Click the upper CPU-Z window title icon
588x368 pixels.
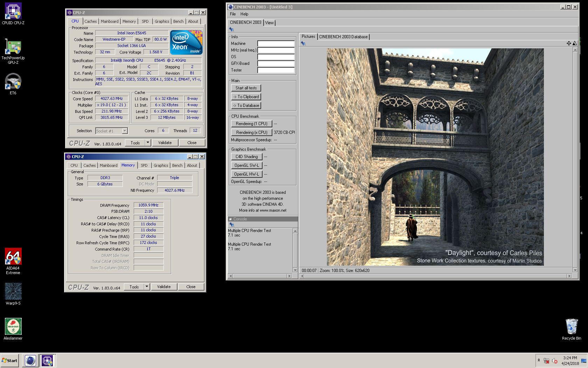click(70, 13)
